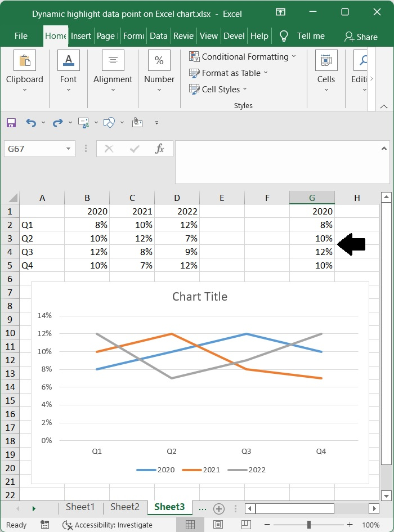Click the share-workbook icon in quick access toolbar
The width and height of the screenshot is (394, 532).
pyautogui.click(x=83, y=123)
